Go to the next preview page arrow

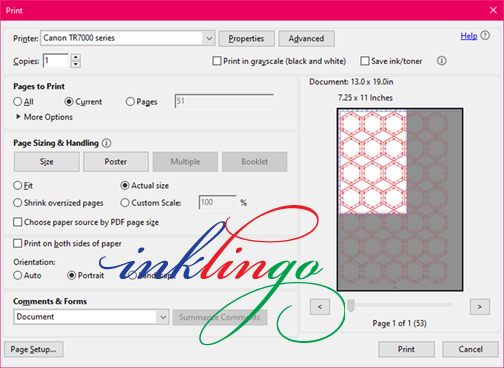pos(480,307)
